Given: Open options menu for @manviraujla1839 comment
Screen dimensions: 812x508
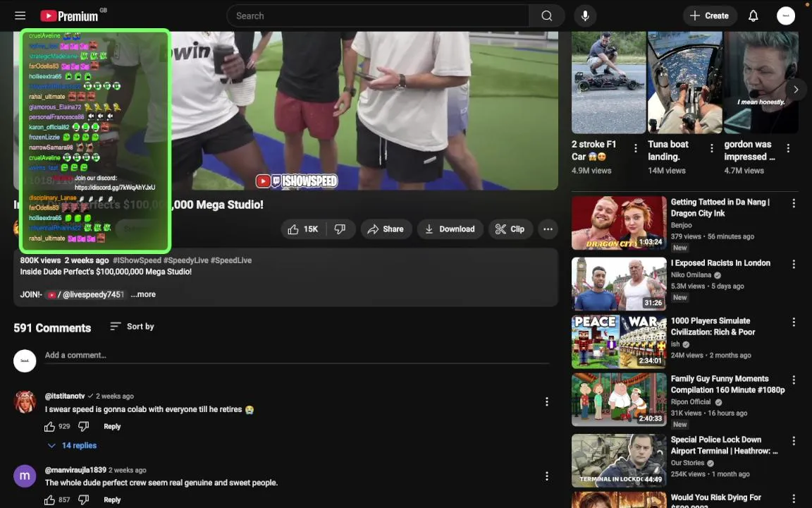Looking at the screenshot, I should pos(546,476).
